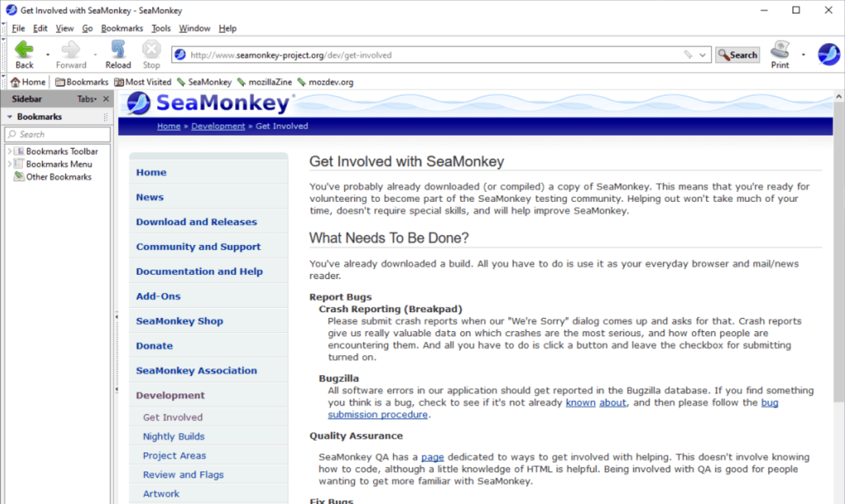Open the Bookmarks folder in bookmarks toolbar
Image resolution: width=845 pixels, height=504 pixels.
pos(82,82)
